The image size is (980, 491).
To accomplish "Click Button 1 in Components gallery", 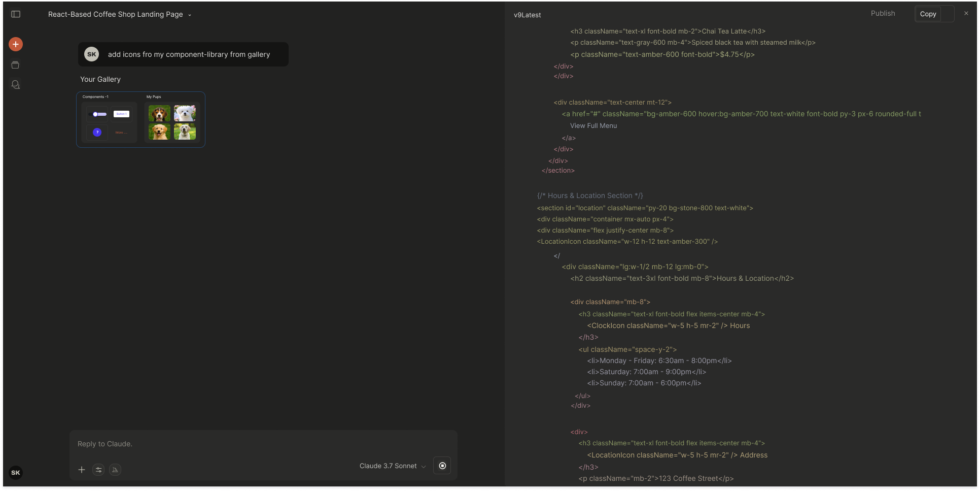I will tap(121, 114).
